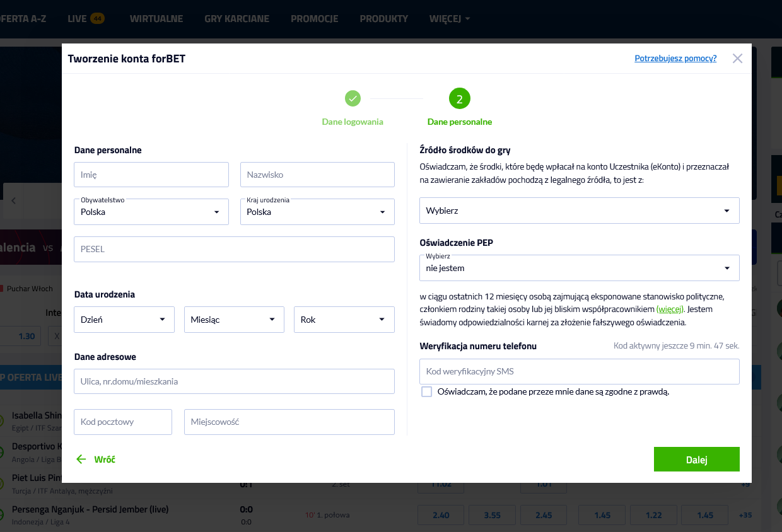
Task: Open the Oświadczenie PEP dropdown
Action: [579, 268]
